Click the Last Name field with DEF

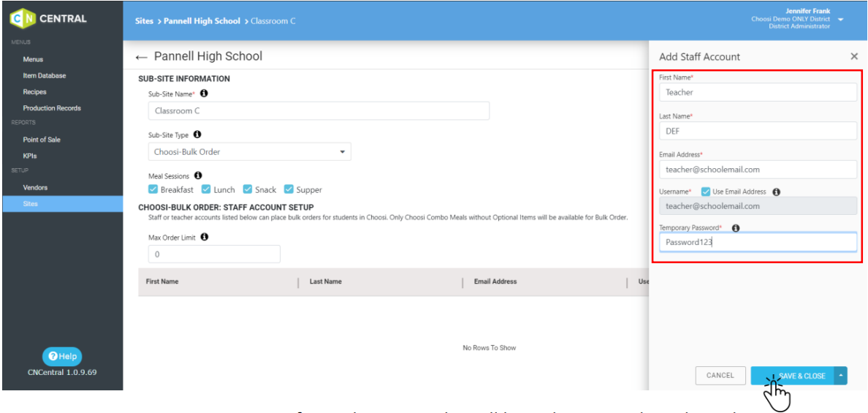pos(758,131)
